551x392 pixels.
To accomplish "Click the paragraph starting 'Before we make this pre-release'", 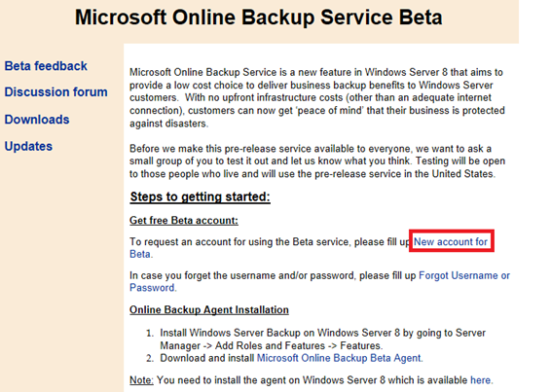I will [x=317, y=161].
